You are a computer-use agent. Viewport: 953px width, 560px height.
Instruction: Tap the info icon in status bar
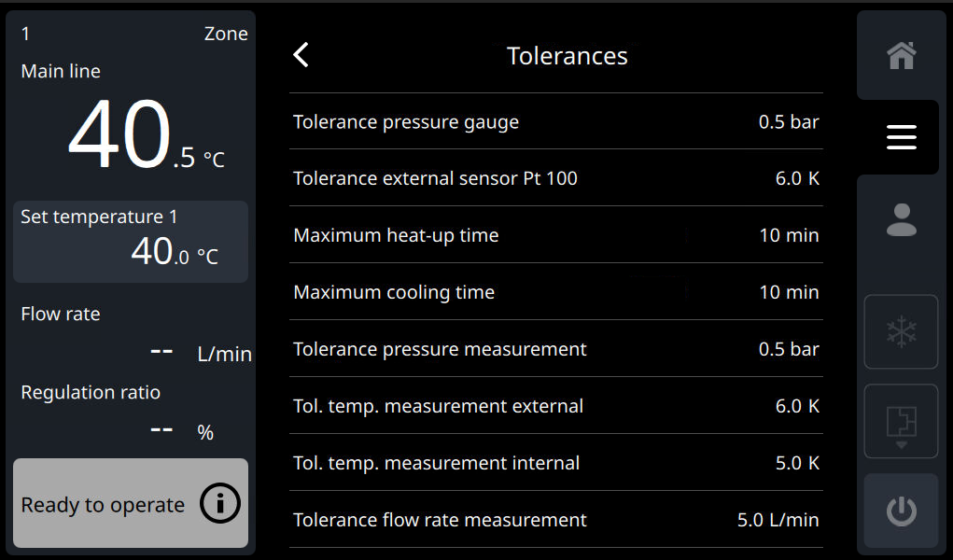(x=220, y=505)
